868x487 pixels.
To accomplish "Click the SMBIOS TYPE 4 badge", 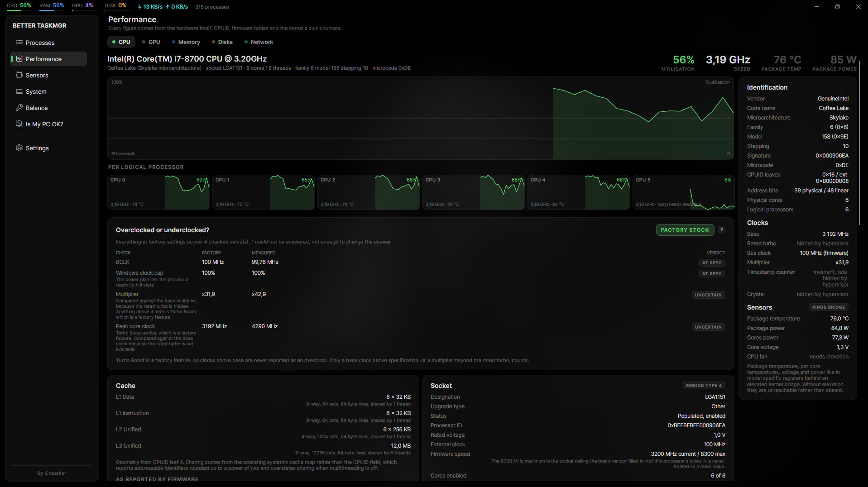I will point(704,386).
